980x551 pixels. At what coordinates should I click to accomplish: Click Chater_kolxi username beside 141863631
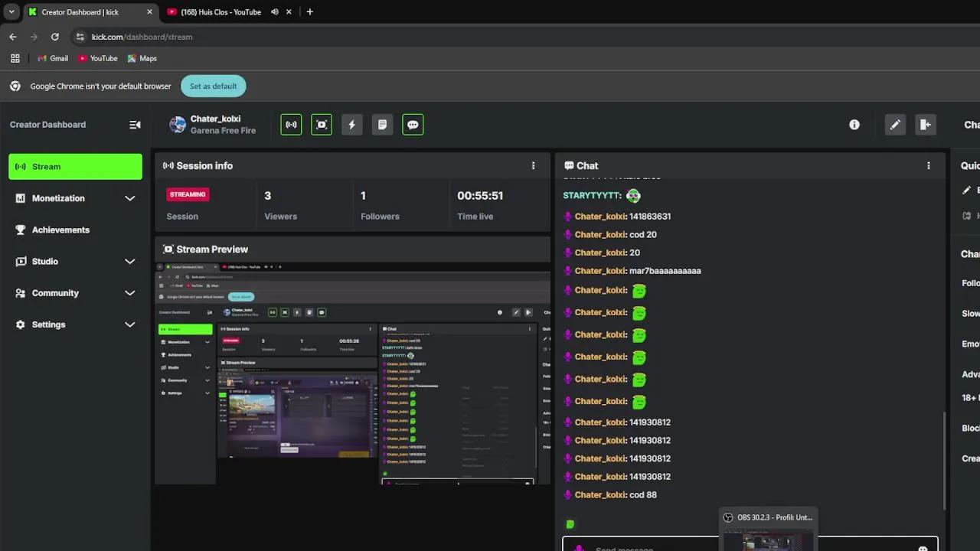click(600, 217)
